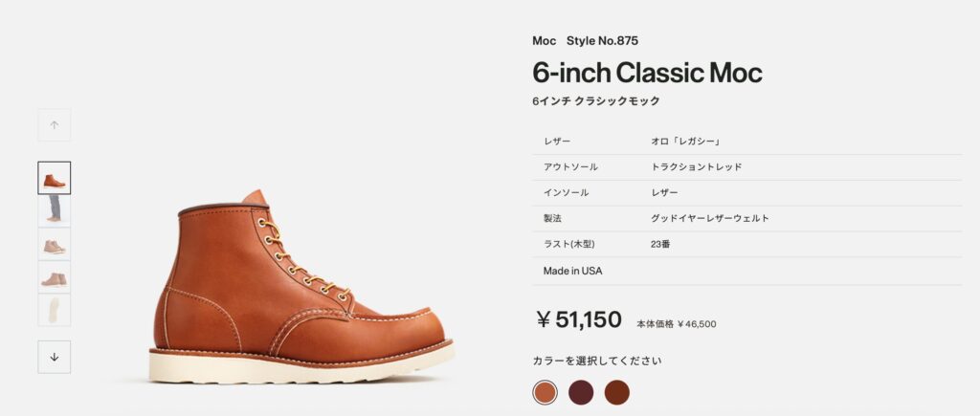
Task: Click the Moc category label
Action: point(544,40)
